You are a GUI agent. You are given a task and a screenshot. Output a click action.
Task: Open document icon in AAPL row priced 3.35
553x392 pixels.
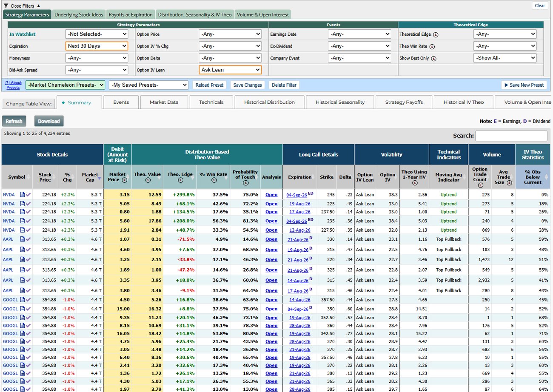(x=23, y=280)
